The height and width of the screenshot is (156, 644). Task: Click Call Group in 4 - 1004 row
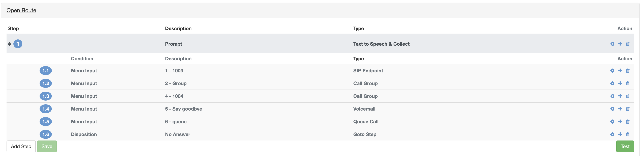coord(365,96)
